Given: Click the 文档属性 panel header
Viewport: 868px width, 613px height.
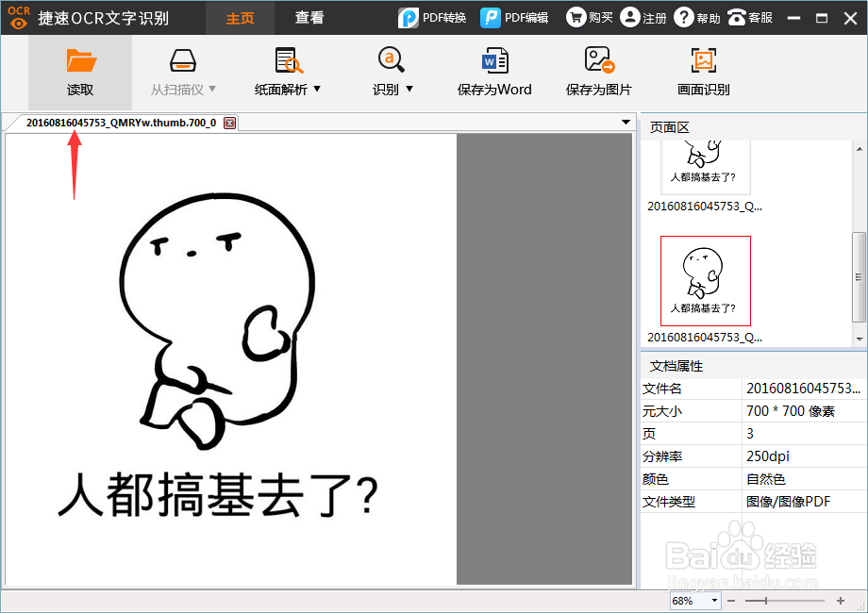Looking at the screenshot, I should 676,366.
